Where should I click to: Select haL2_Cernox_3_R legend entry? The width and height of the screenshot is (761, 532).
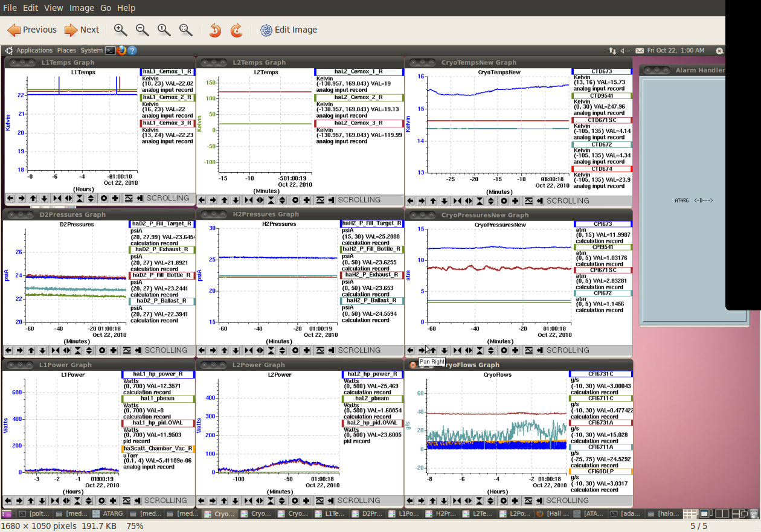(x=359, y=123)
